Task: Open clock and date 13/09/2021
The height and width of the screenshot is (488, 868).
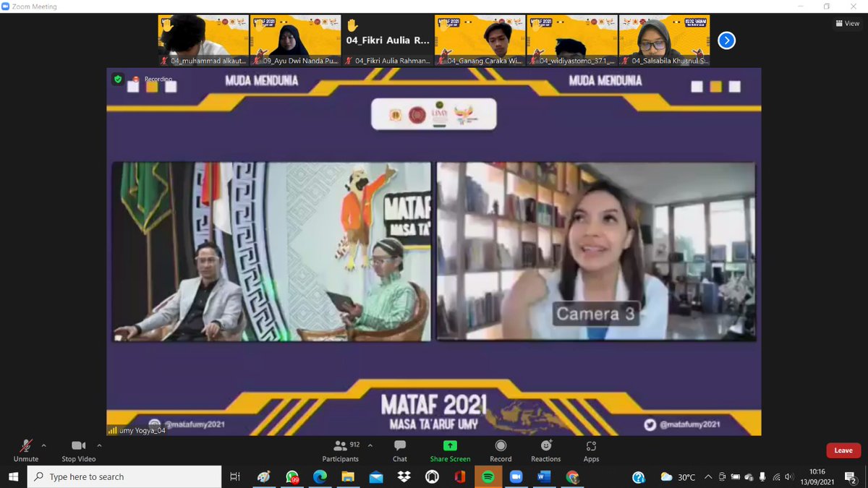Action: (x=817, y=477)
